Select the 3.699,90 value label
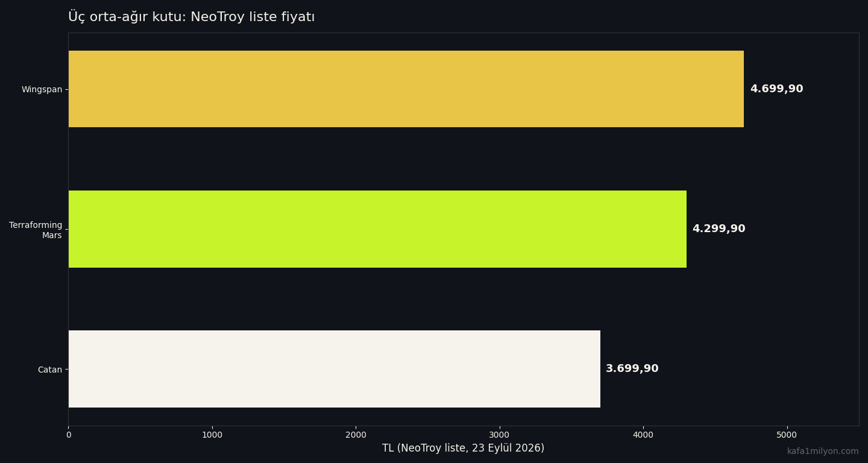Image resolution: width=868 pixels, height=463 pixels. (x=632, y=369)
